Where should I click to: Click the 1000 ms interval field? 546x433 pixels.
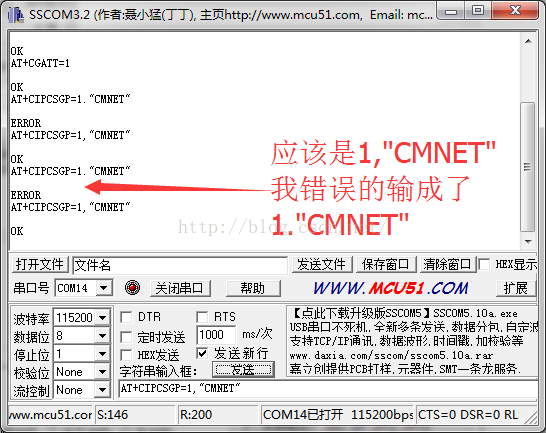pyautogui.click(x=216, y=335)
